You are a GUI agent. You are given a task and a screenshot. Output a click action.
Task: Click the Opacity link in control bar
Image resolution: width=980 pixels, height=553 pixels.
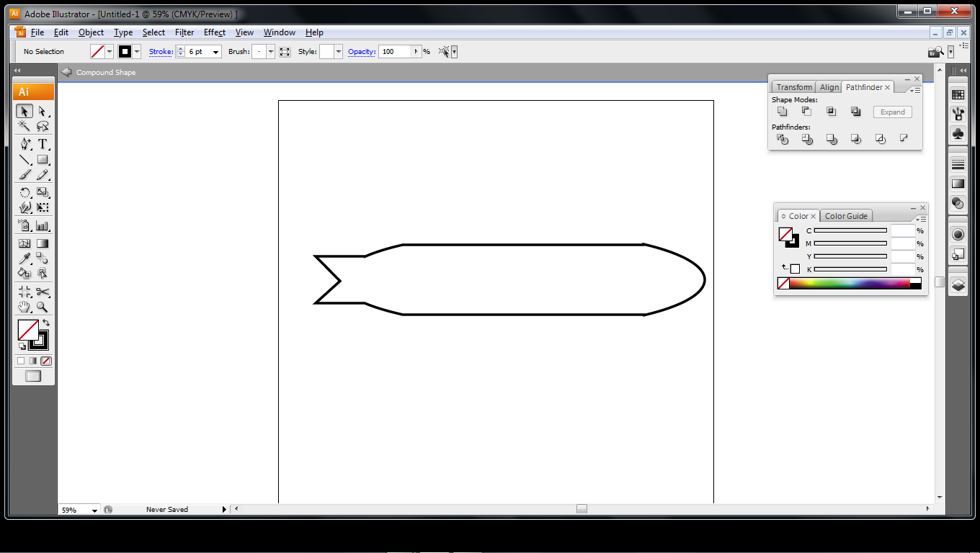(x=361, y=52)
